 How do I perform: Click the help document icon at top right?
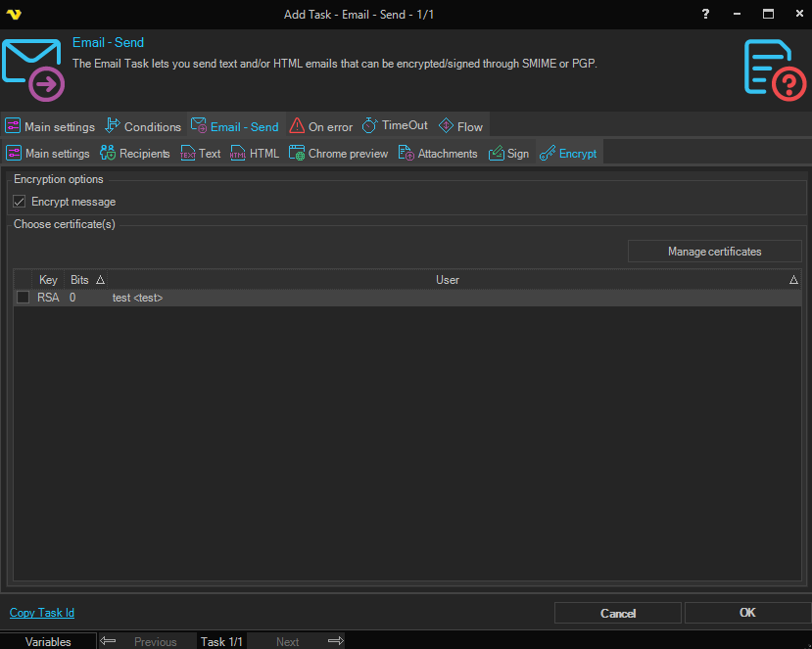click(x=775, y=70)
